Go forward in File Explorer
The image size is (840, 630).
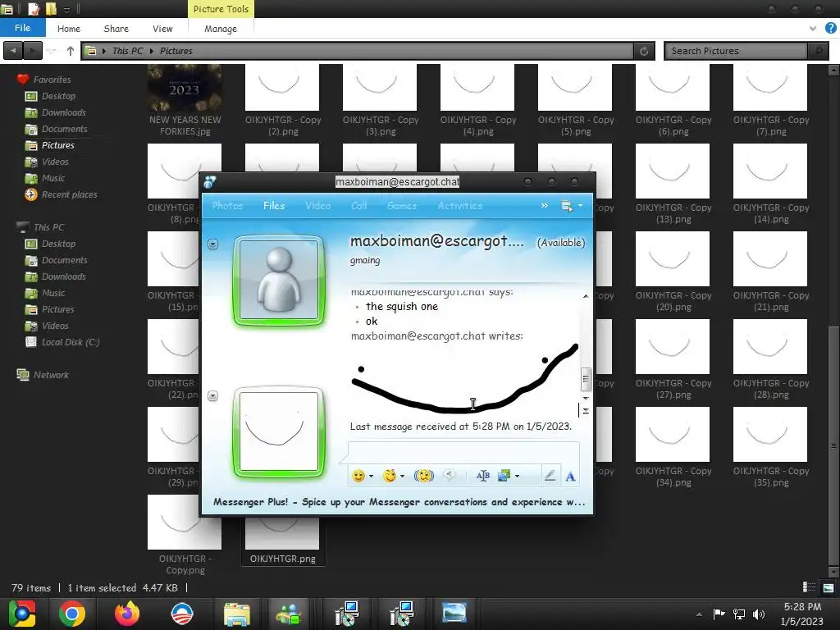(33, 51)
